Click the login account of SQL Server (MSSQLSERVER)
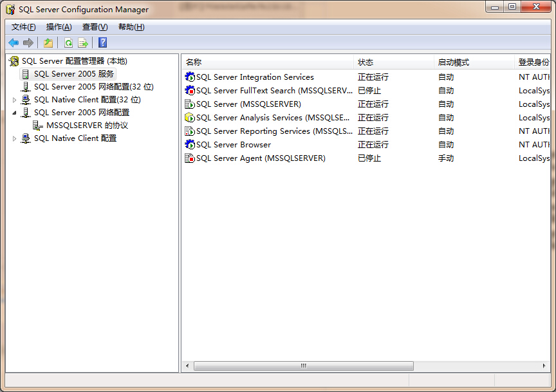 click(x=534, y=104)
